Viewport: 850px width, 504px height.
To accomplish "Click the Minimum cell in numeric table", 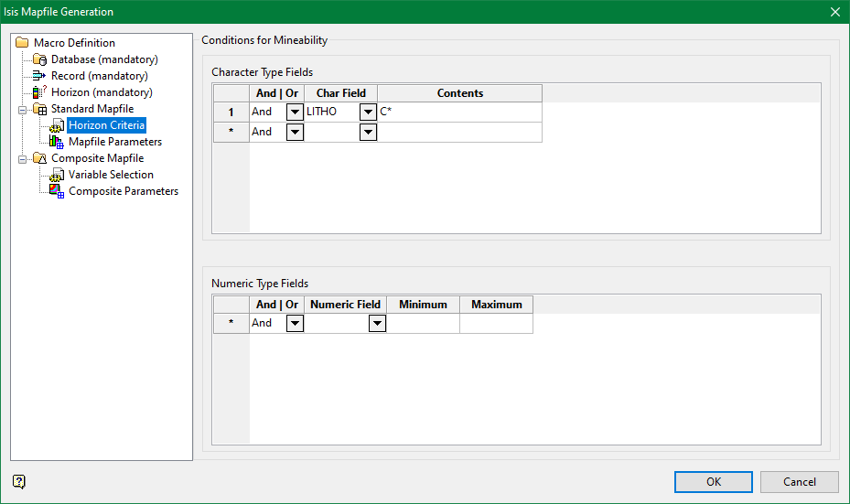I will point(423,323).
